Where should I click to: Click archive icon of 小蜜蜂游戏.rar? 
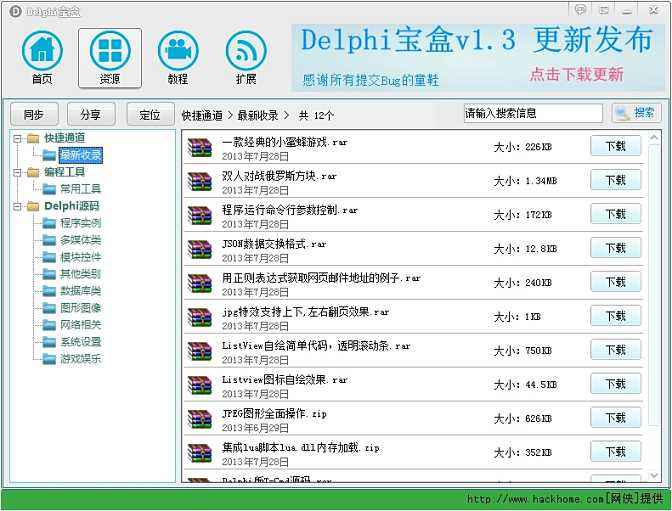point(200,147)
